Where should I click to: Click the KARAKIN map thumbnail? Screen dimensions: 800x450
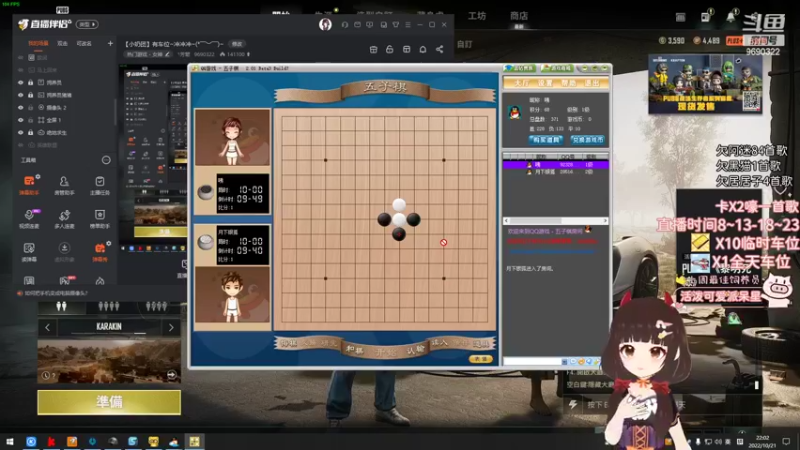click(109, 361)
